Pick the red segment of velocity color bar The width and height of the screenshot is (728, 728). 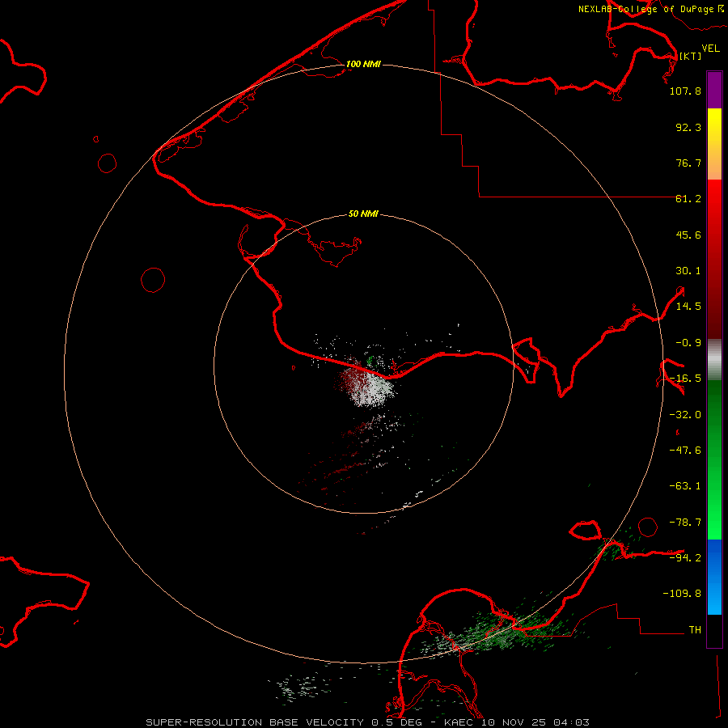(714, 259)
